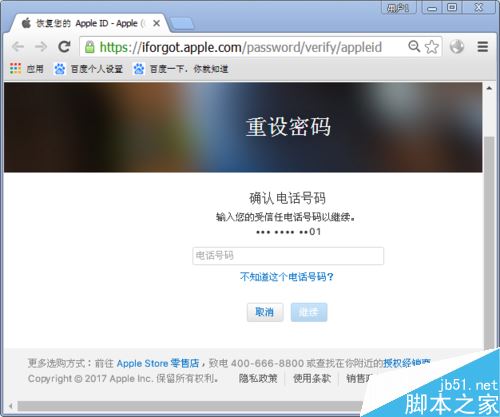Screen dimensions: 500x417
Task: Click Baidu paw icon of 百度一下
Action: 139,69
